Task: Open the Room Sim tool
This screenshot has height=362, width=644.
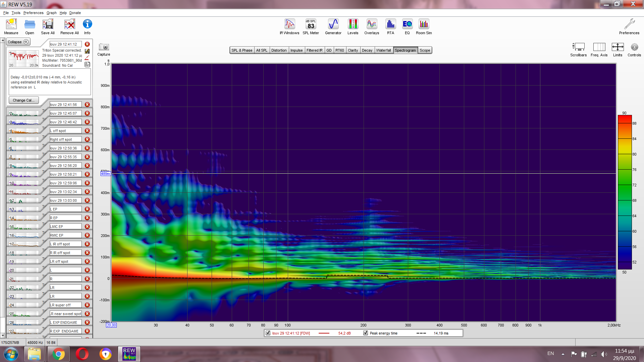Action: [424, 27]
